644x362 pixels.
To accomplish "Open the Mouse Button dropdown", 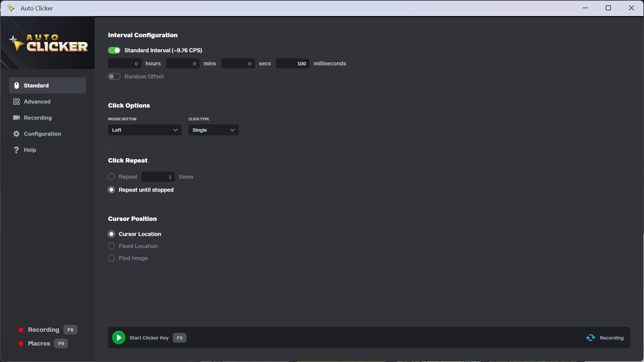I will [145, 130].
